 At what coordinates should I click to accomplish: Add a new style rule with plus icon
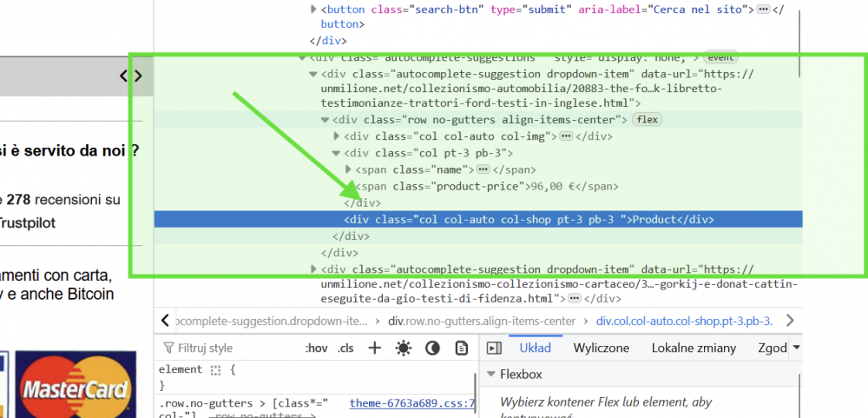[x=375, y=348]
